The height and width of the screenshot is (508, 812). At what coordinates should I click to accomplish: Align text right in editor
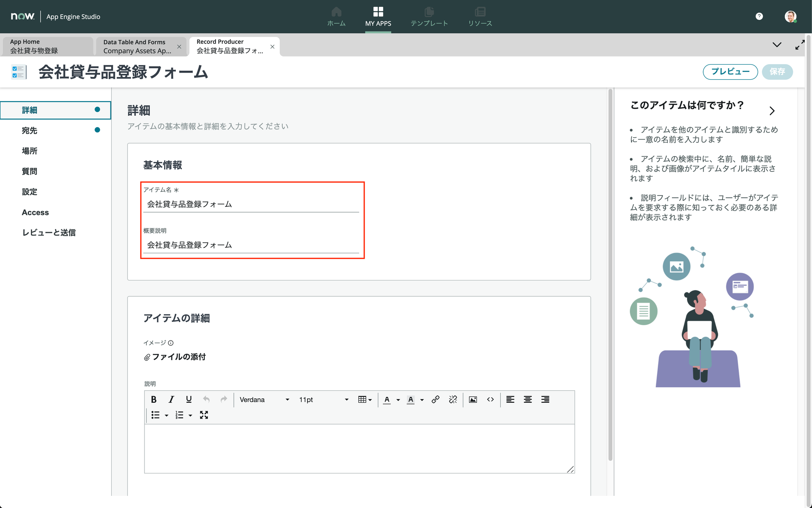coord(545,399)
